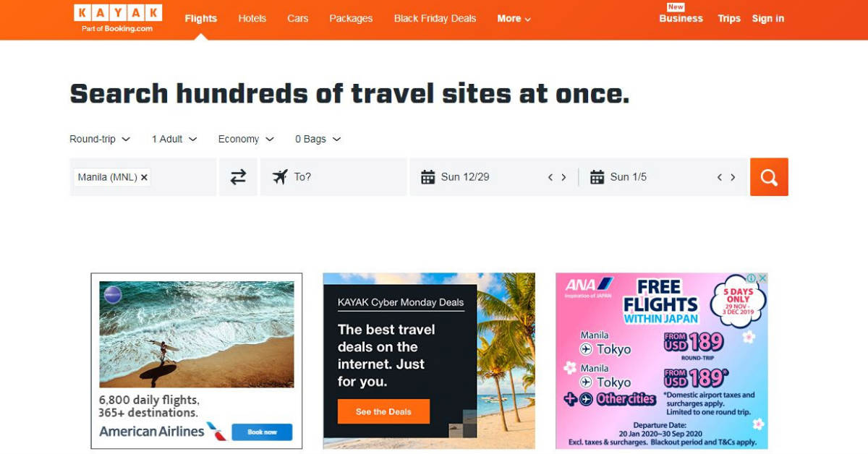Move return date back with previous arrow
Screen dimensions: 868x454
coord(719,177)
